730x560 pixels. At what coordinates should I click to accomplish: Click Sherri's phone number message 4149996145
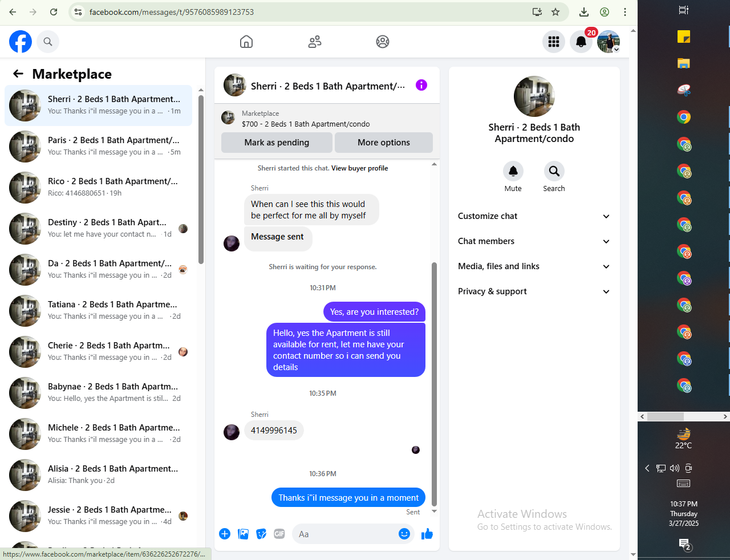click(274, 431)
